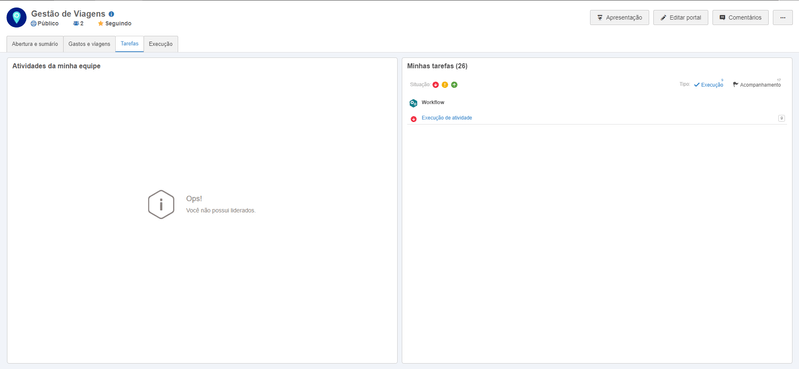Filter tasks by red overdue status

coord(436,85)
